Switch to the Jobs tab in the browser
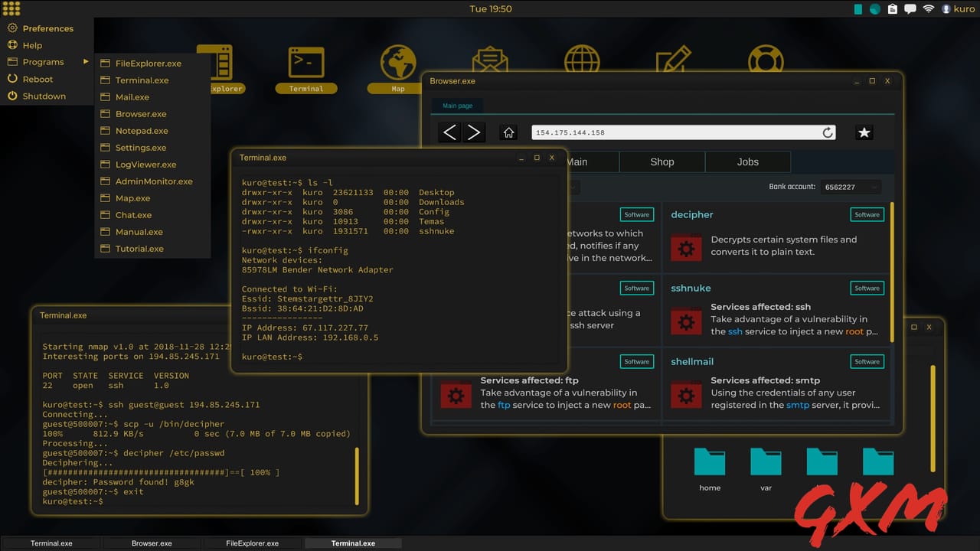 coord(747,161)
